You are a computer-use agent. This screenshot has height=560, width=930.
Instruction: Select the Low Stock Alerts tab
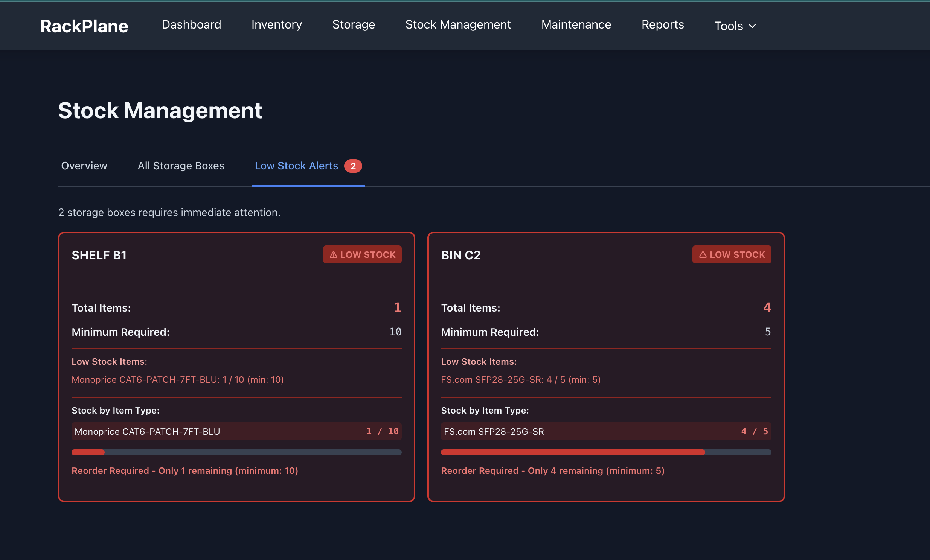296,166
